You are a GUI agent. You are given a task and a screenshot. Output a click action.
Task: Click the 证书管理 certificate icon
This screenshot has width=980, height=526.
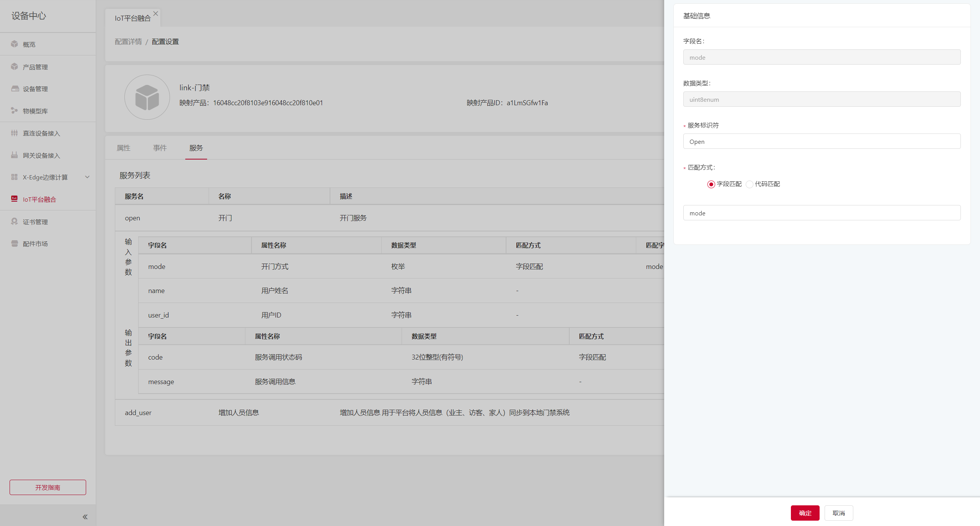15,221
